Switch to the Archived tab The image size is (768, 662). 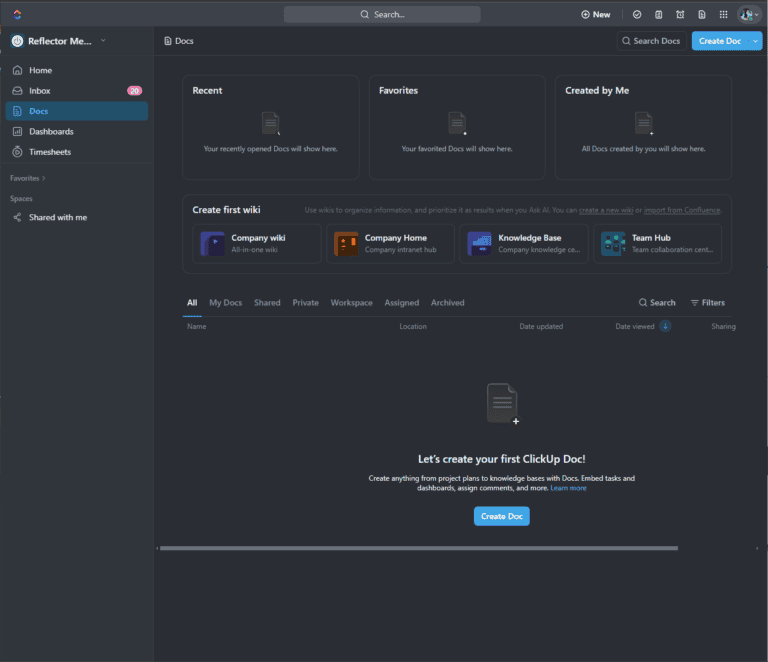click(447, 303)
